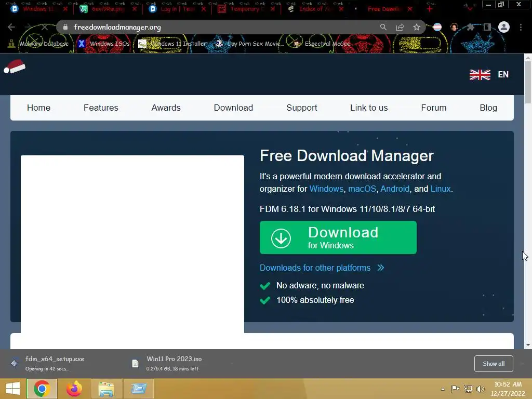Screen dimensions: 532x399
Task: Open the Malware Database bookmark
Action: 38,44
